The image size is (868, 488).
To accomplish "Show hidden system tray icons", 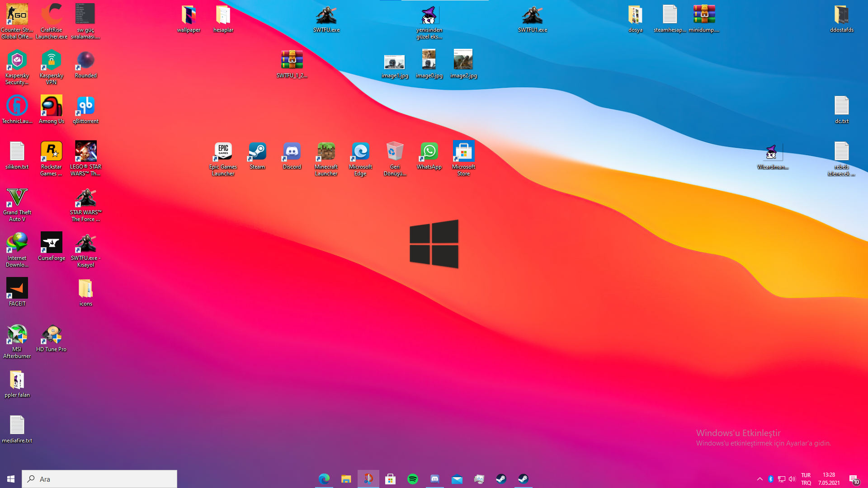I will coord(760,479).
